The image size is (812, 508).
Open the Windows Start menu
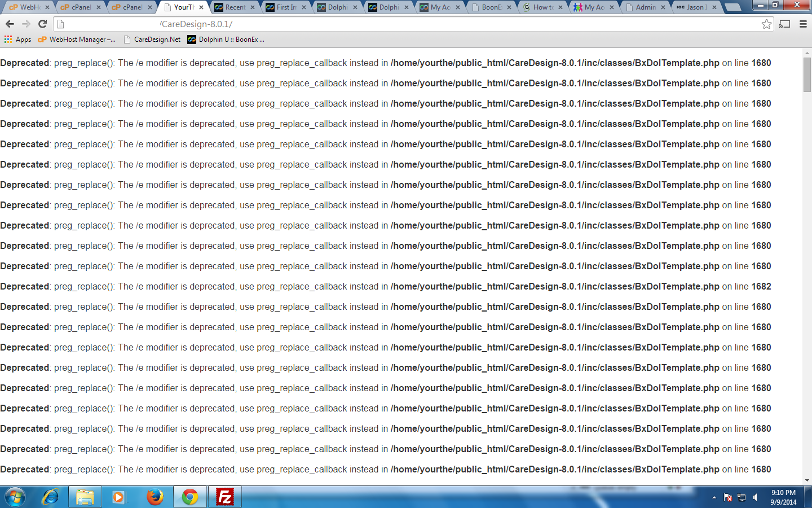pyautogui.click(x=15, y=497)
